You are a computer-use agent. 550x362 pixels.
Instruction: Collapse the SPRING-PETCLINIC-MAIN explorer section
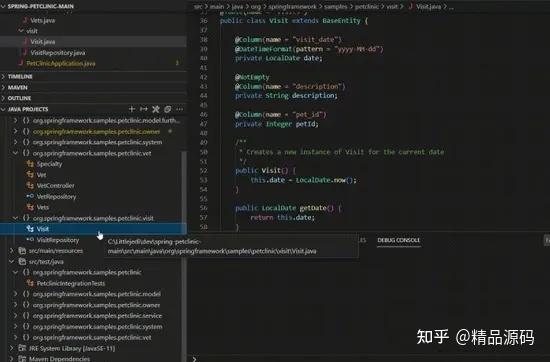coord(3,6)
